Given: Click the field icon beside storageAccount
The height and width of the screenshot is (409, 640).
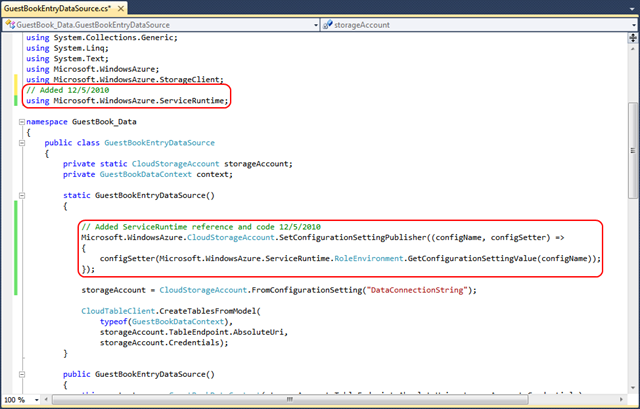Looking at the screenshot, I should (327, 25).
